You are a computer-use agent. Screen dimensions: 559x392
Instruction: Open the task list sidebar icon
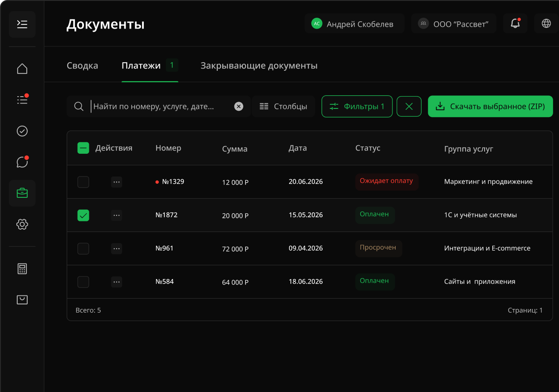[22, 100]
